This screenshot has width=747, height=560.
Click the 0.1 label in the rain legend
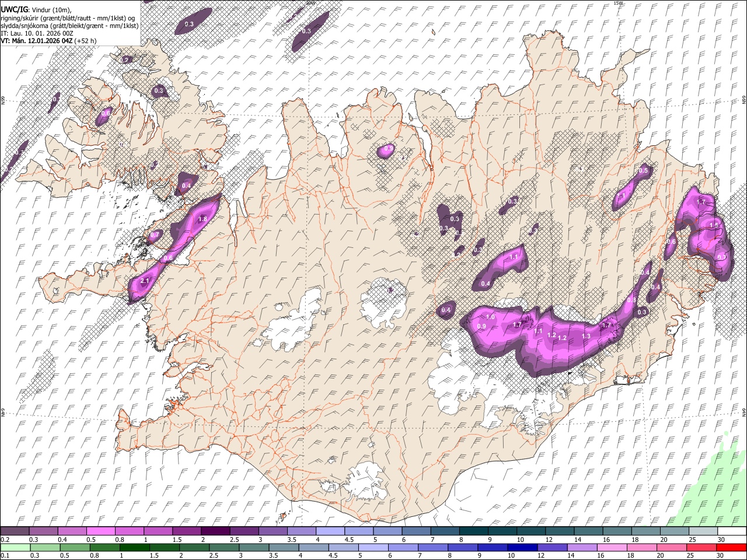tap(5, 555)
